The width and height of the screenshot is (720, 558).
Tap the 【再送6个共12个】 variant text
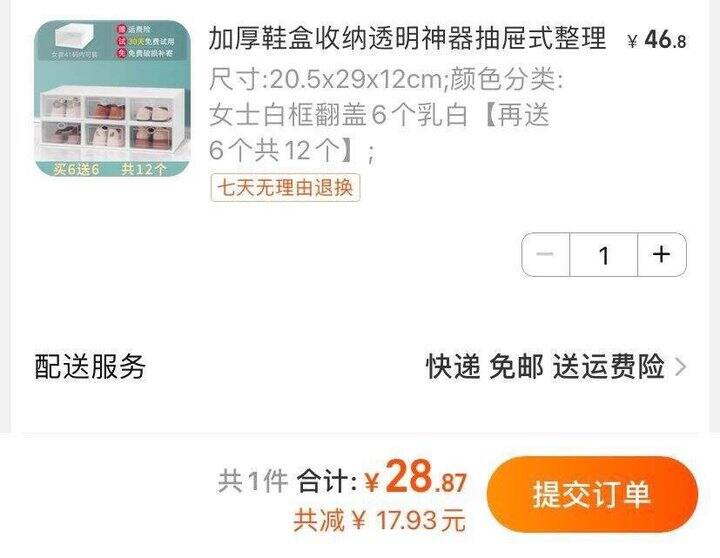pyautogui.click(x=379, y=132)
